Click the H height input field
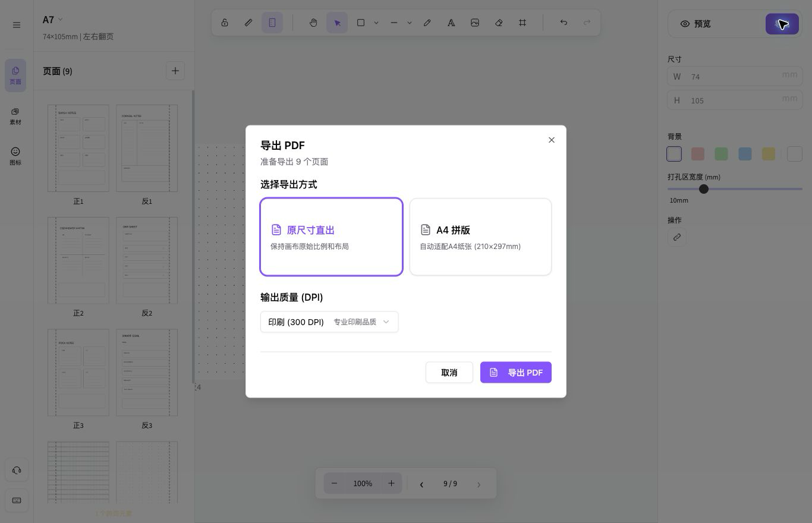Viewport: 812px width, 523px height. click(735, 100)
